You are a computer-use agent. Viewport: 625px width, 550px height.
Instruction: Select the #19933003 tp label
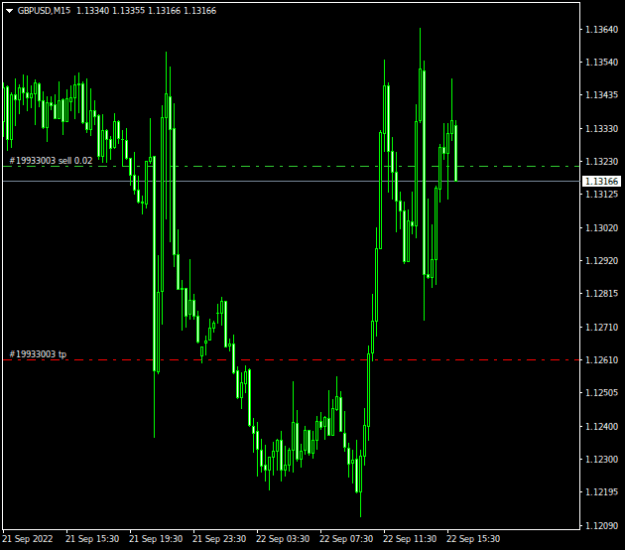coord(38,354)
